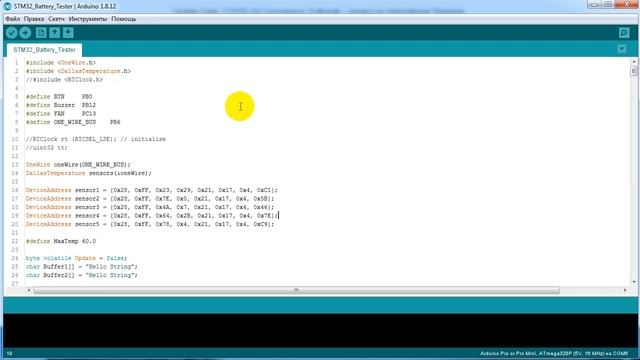The width and height of the screenshot is (640, 360).
Task: Click the "#define BTN PB0" line
Action: (x=59, y=97)
